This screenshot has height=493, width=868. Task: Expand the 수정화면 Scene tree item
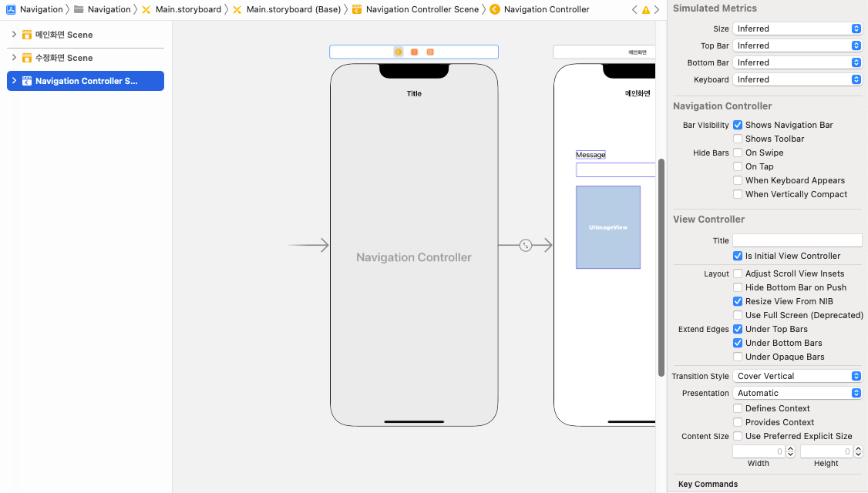coord(14,58)
